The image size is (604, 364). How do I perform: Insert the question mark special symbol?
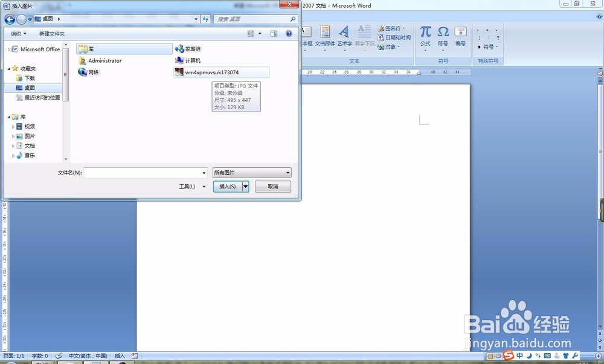[498, 38]
